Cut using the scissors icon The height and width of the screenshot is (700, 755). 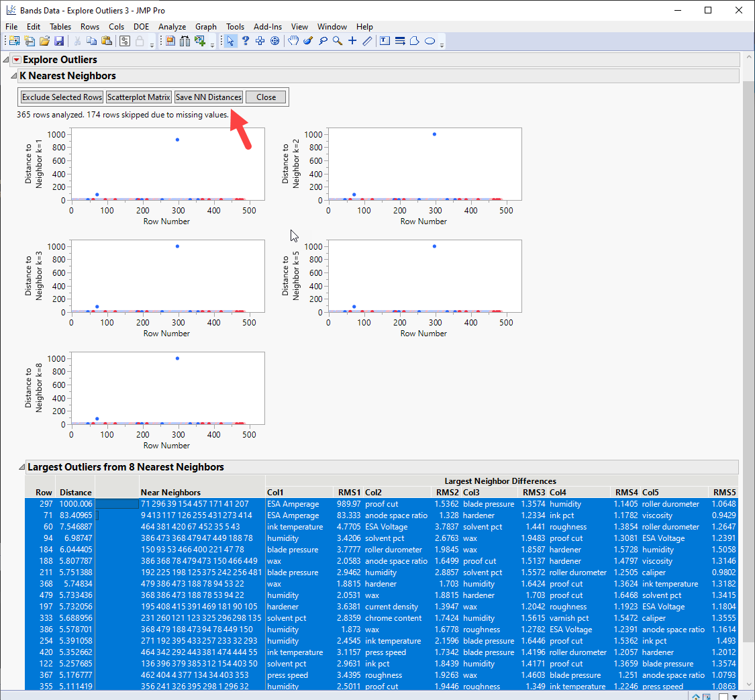tap(77, 40)
